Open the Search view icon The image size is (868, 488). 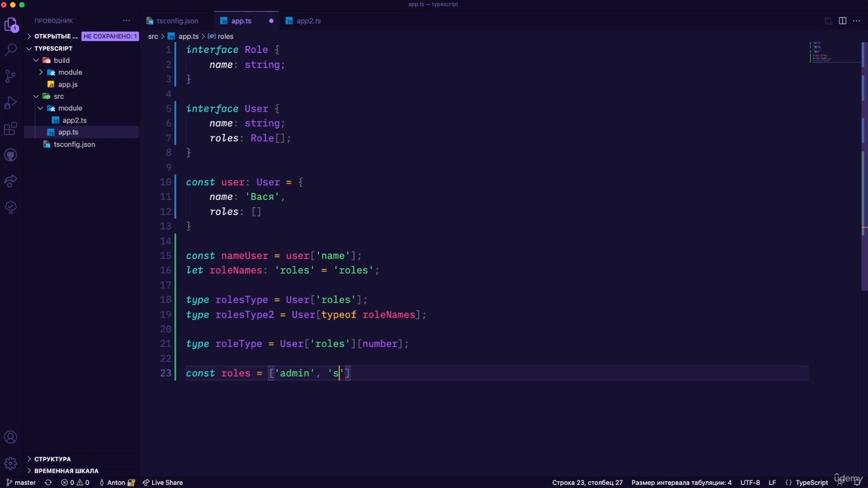(x=11, y=50)
